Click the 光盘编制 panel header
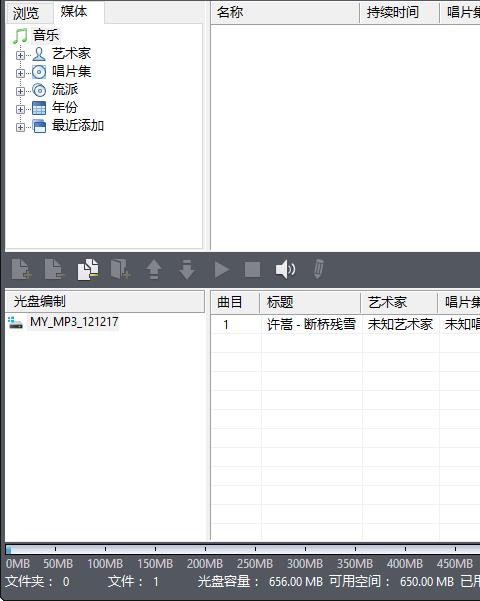This screenshot has height=601, width=480. click(105, 302)
